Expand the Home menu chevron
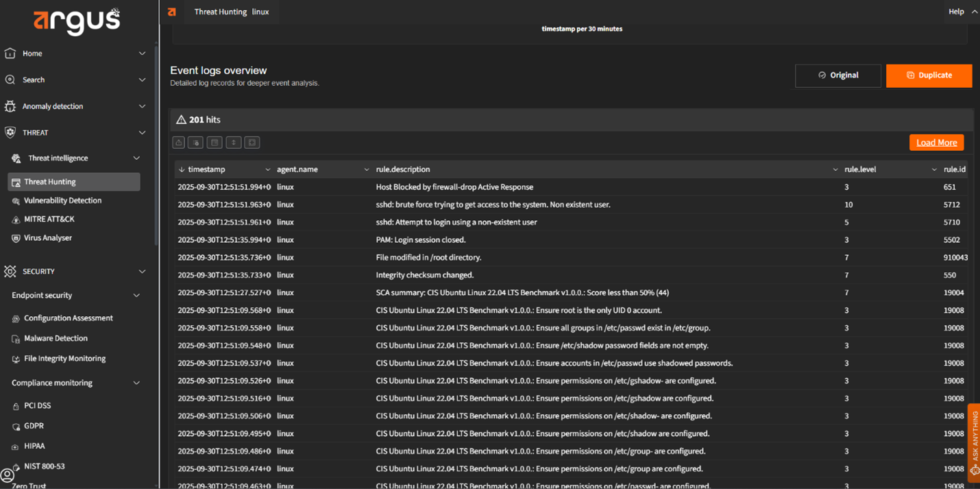This screenshot has width=980, height=489. [142, 53]
